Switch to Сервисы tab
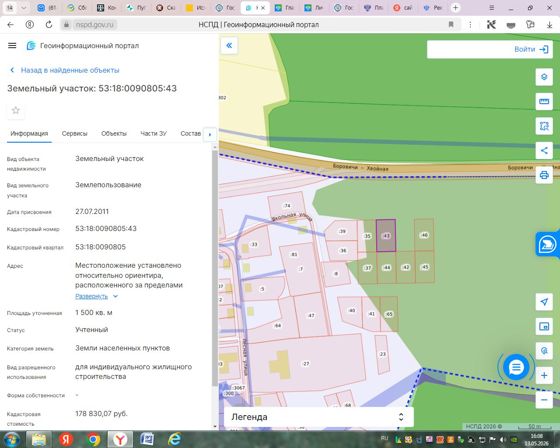560x448 pixels. click(74, 134)
